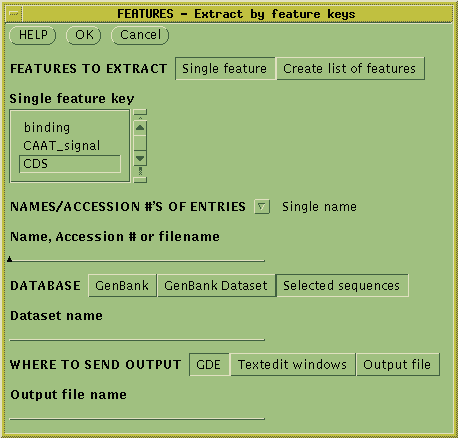Choose Selected sequences database option
This screenshot has height=438, width=458.
(x=342, y=286)
